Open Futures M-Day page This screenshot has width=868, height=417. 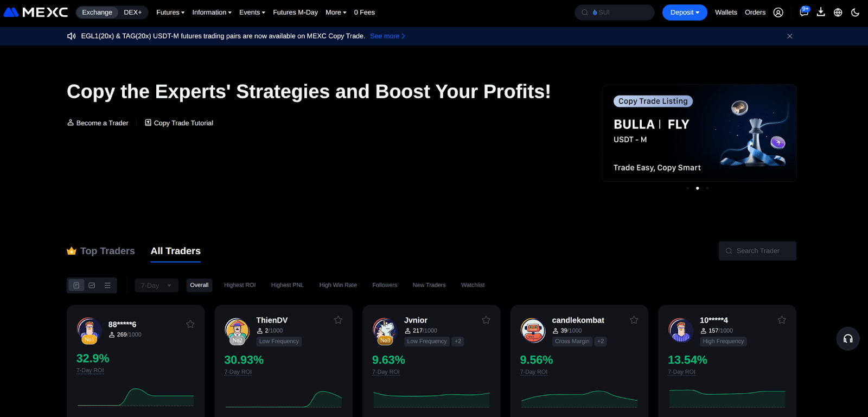pyautogui.click(x=295, y=12)
